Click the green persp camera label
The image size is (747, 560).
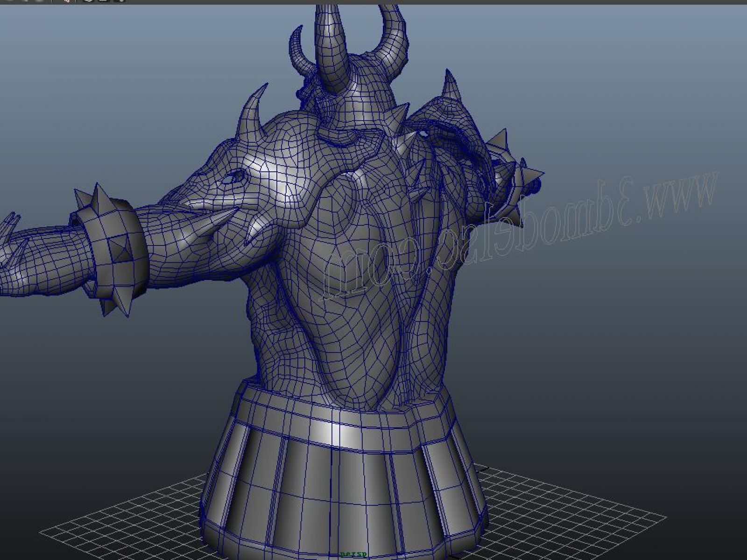(352, 554)
